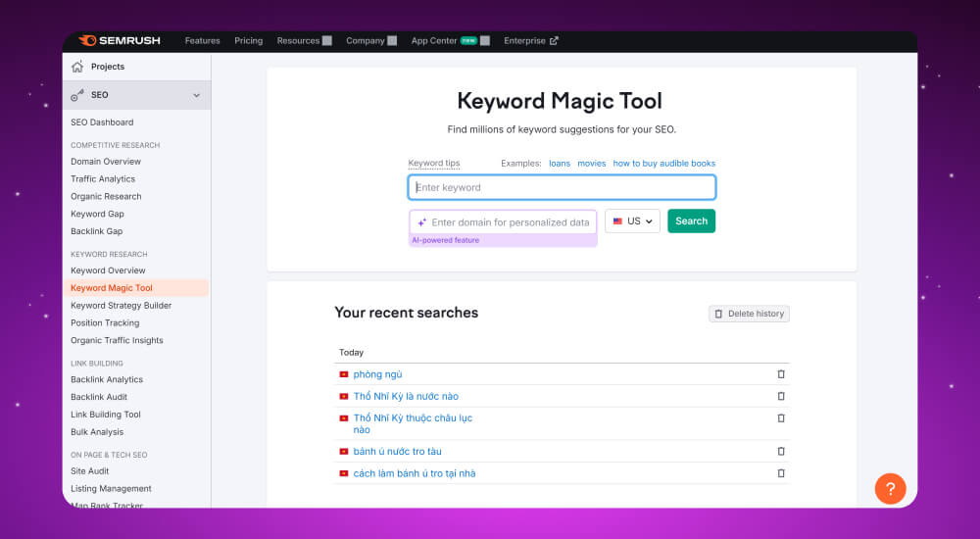Open the US country dropdown
The image size is (980, 539).
point(632,221)
